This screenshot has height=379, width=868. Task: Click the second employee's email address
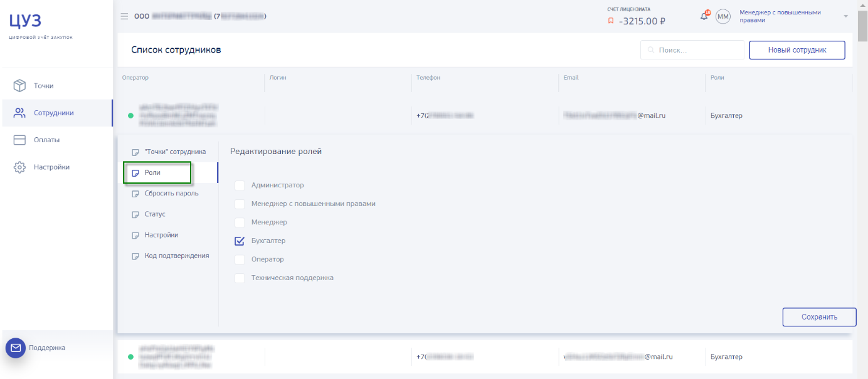coord(618,356)
